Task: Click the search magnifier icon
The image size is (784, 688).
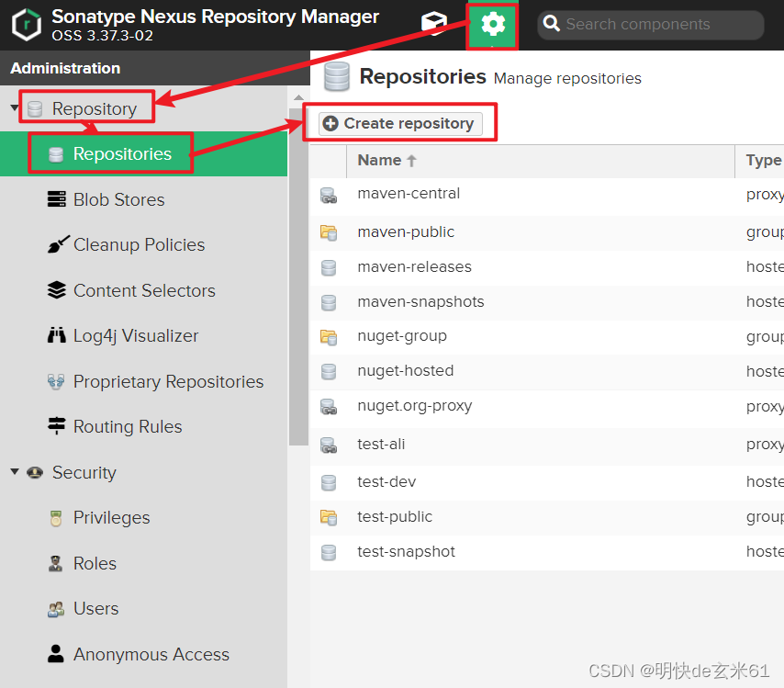Action: (551, 24)
